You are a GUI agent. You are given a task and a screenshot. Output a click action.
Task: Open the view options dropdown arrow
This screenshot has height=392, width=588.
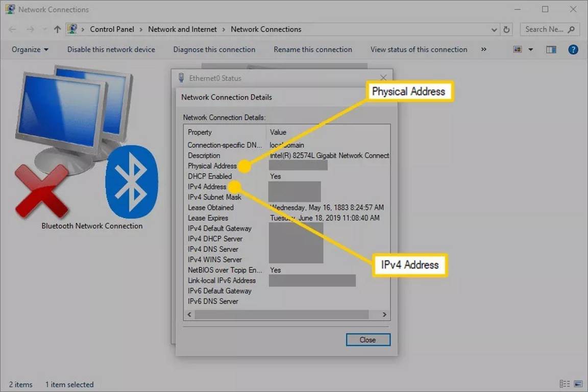tap(530, 50)
